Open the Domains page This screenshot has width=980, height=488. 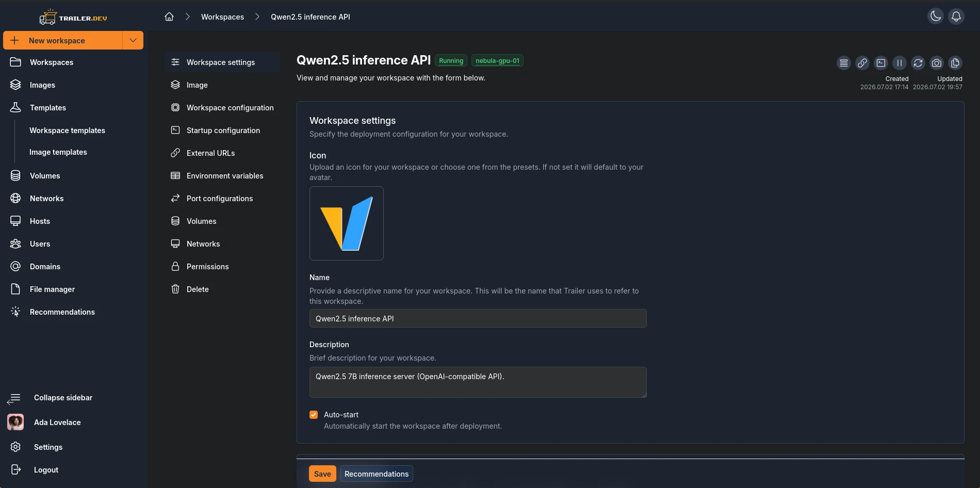tap(74, 267)
